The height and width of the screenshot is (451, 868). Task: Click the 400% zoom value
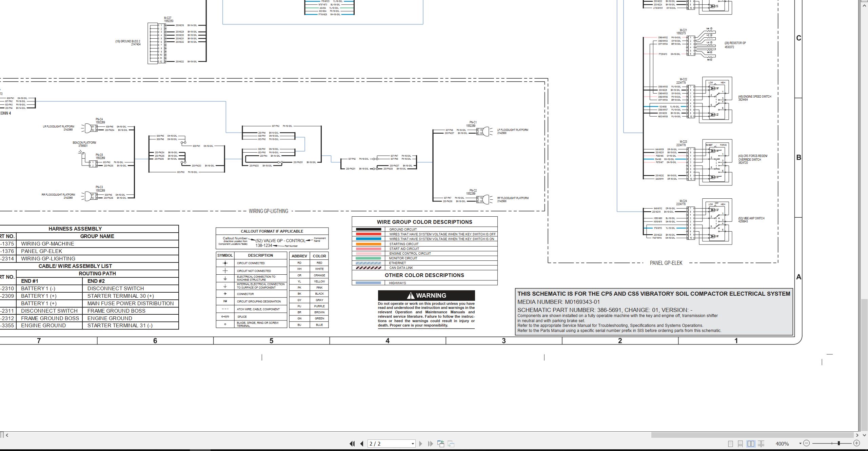coord(782,444)
